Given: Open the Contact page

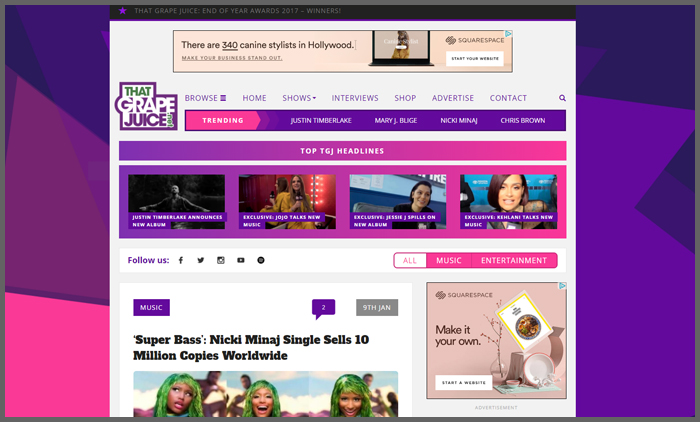Looking at the screenshot, I should [x=508, y=98].
